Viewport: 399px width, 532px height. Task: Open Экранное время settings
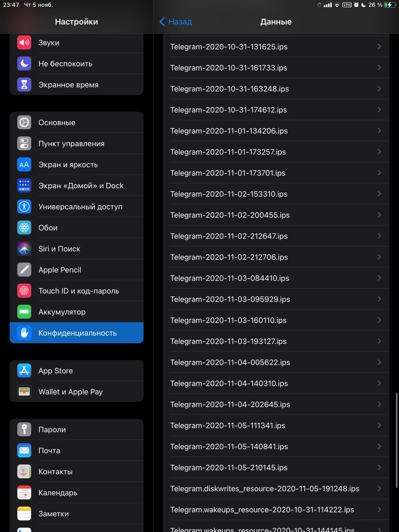point(76,84)
